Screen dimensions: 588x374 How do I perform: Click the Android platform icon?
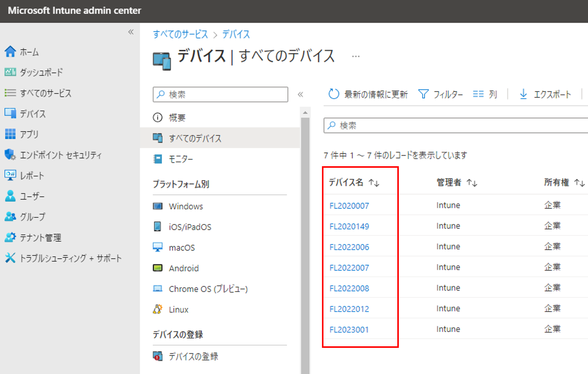click(x=158, y=268)
